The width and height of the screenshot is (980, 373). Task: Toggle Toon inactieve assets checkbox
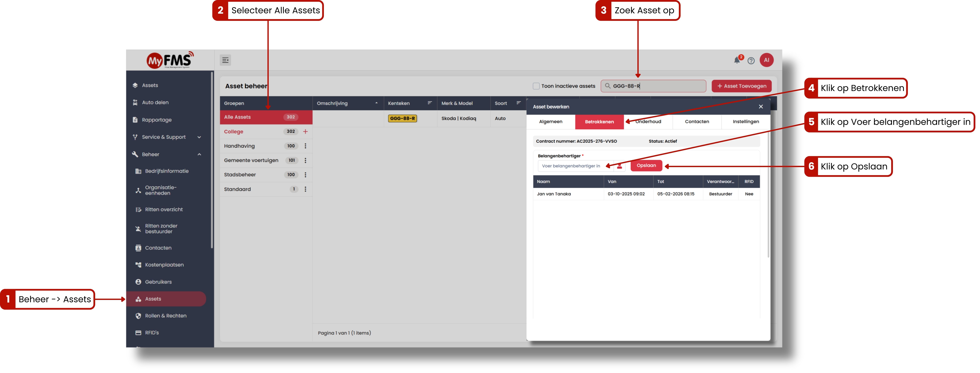(x=536, y=86)
